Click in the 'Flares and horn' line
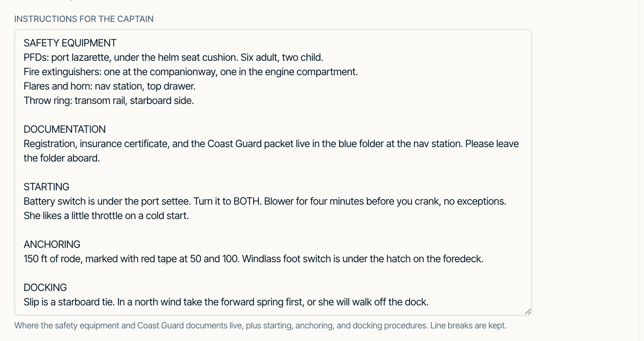 click(110, 86)
